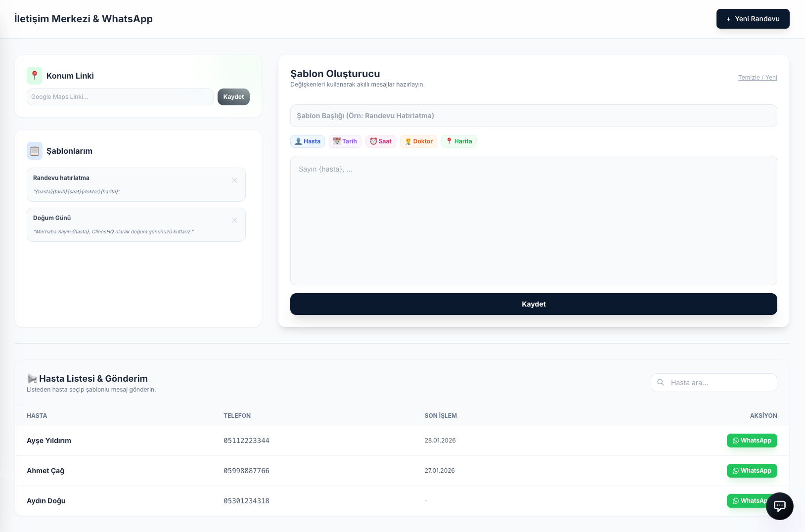The image size is (805, 532).
Task: Click the Şablon Başlığı title field
Action: pyautogui.click(x=534, y=116)
